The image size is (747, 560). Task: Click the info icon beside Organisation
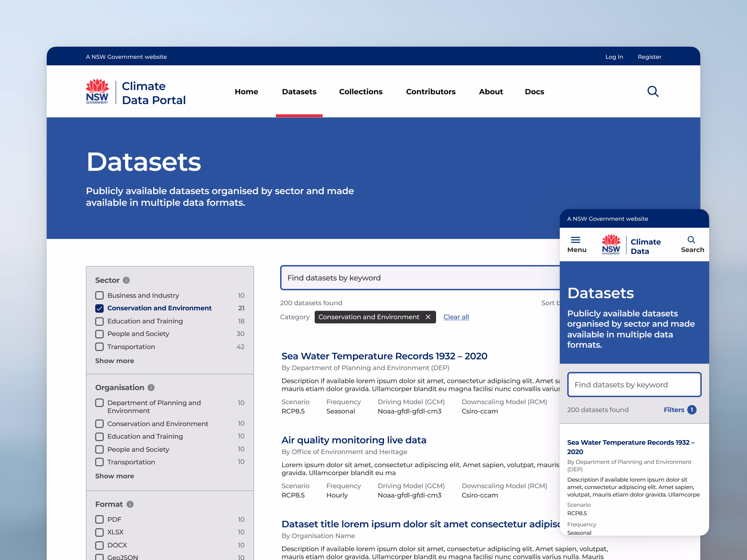151,388
